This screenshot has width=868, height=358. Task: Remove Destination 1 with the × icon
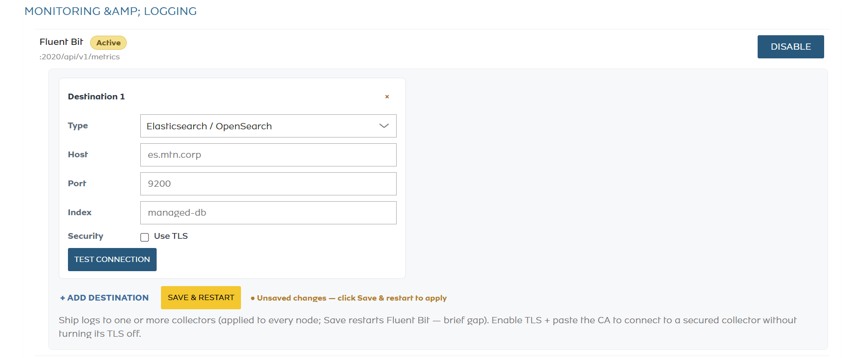[387, 96]
